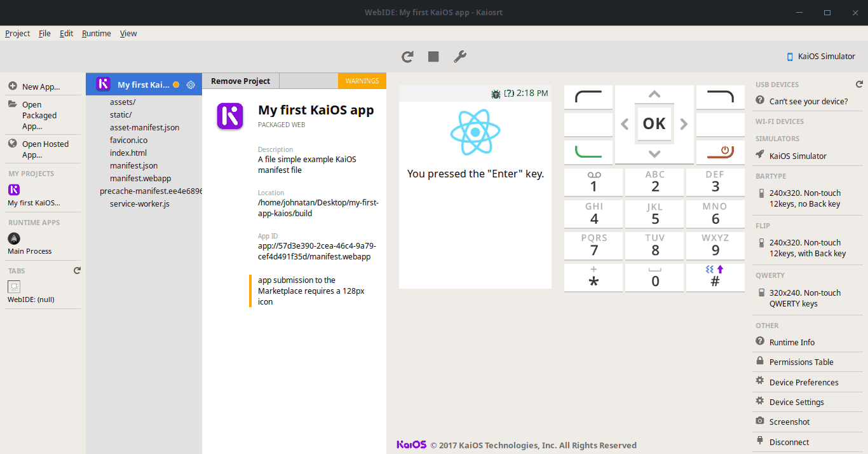The width and height of the screenshot is (868, 454).
Task: Click the React logo in simulator screen
Action: 475,132
